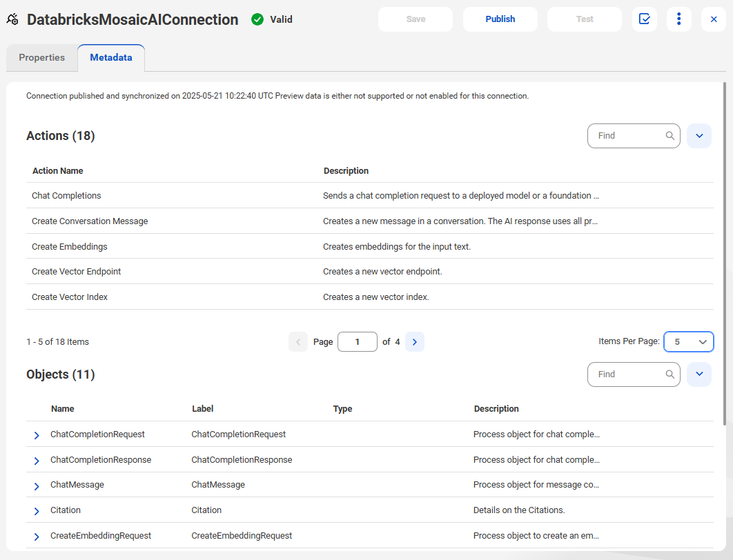
Task: Click the Action Name column header
Action: coord(57,171)
